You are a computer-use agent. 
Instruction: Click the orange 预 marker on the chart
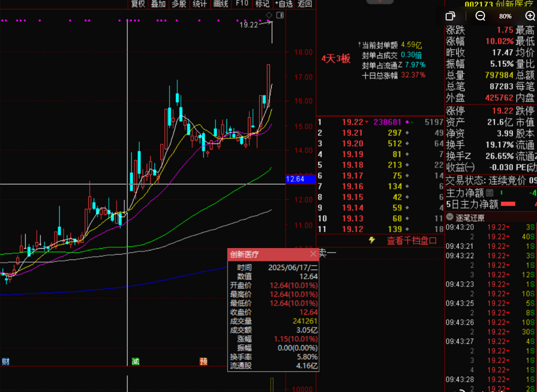[x=203, y=361]
